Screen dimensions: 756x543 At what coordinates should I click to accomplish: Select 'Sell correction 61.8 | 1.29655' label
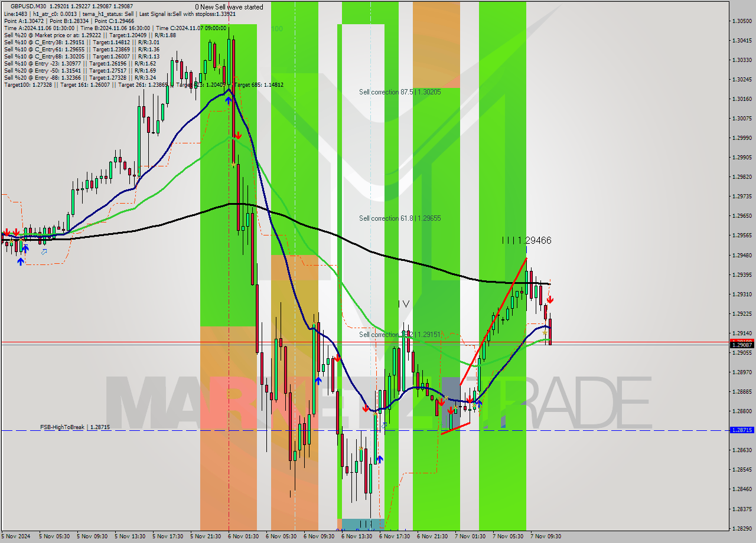pyautogui.click(x=400, y=218)
